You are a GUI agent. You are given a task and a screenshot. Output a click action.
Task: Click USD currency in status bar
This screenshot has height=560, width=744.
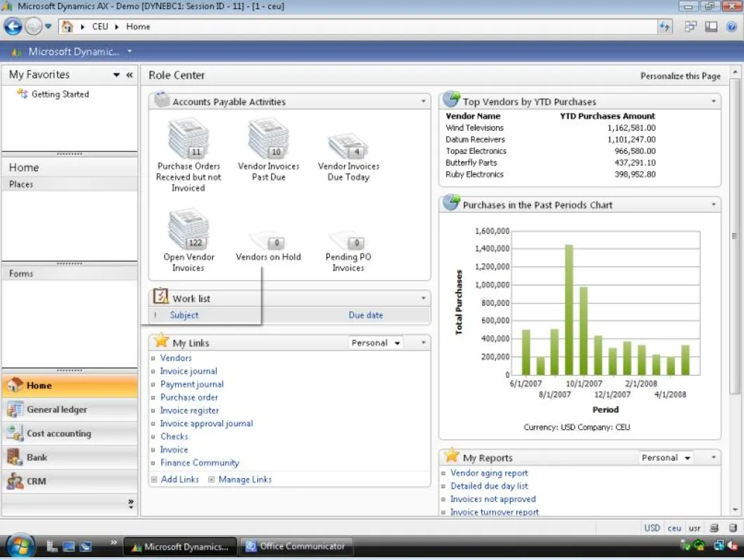(652, 528)
